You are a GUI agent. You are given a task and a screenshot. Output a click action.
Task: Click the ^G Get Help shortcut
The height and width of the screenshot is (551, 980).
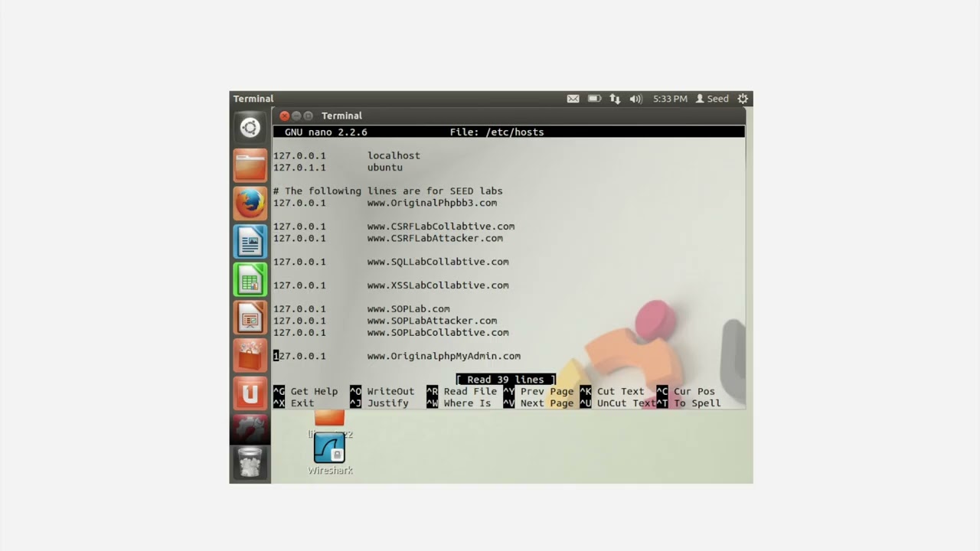[305, 391]
